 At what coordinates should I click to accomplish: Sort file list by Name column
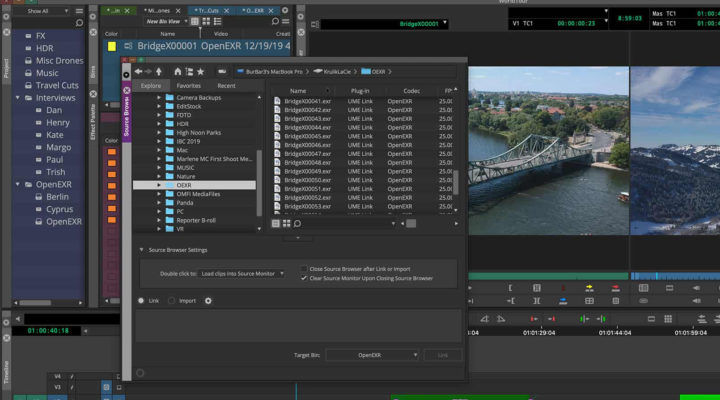tap(298, 91)
